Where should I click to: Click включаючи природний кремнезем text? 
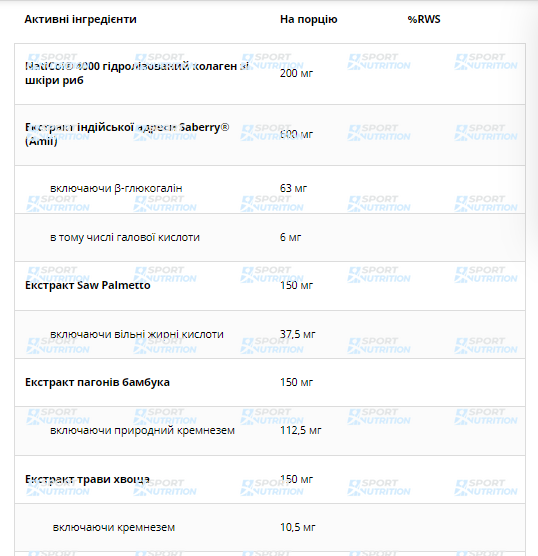coord(142,430)
